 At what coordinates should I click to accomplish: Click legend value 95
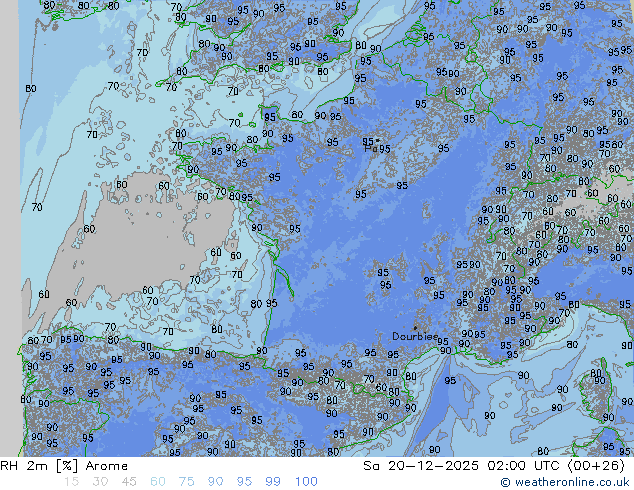pyautogui.click(x=244, y=482)
